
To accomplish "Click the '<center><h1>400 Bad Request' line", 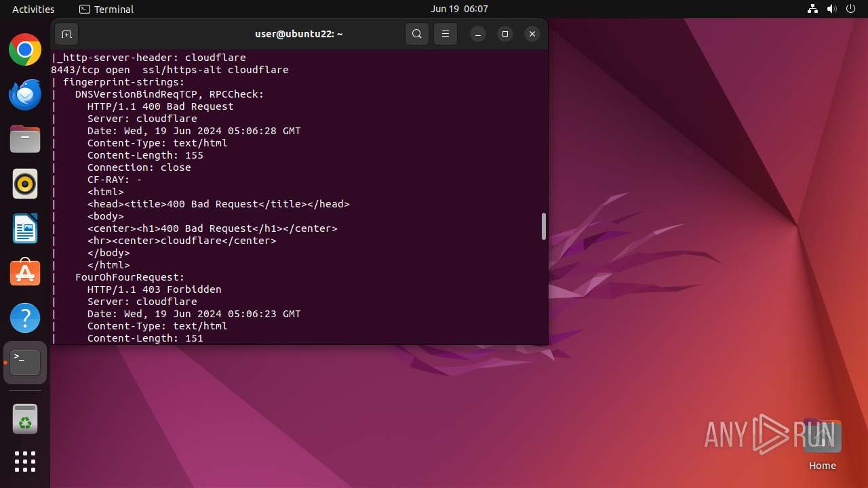I will [212, 228].
